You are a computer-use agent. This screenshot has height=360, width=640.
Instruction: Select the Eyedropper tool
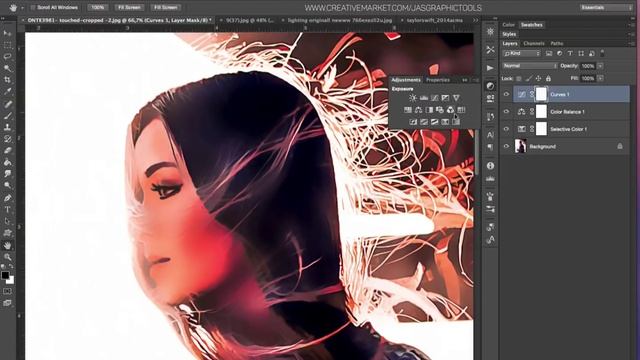(x=7, y=92)
